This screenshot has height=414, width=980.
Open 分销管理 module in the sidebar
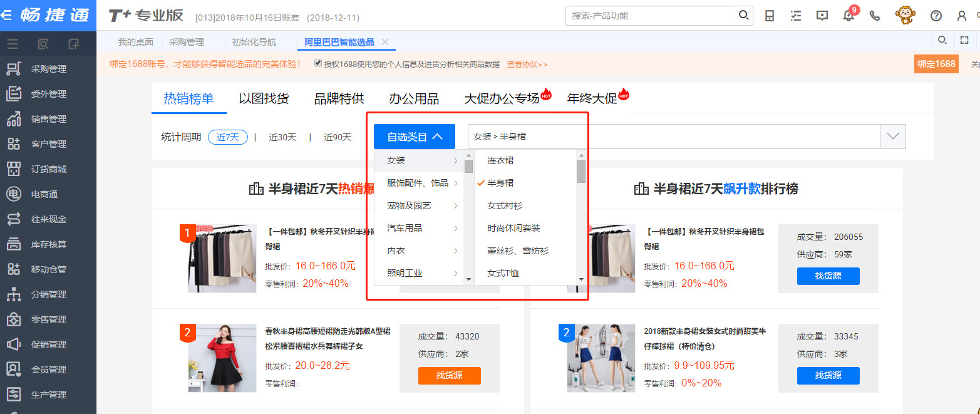click(48, 294)
